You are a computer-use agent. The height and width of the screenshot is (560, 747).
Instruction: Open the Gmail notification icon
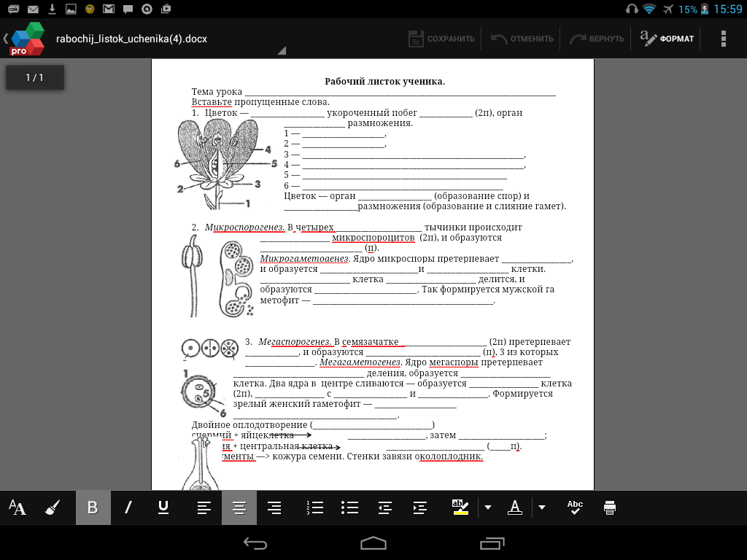click(x=109, y=9)
